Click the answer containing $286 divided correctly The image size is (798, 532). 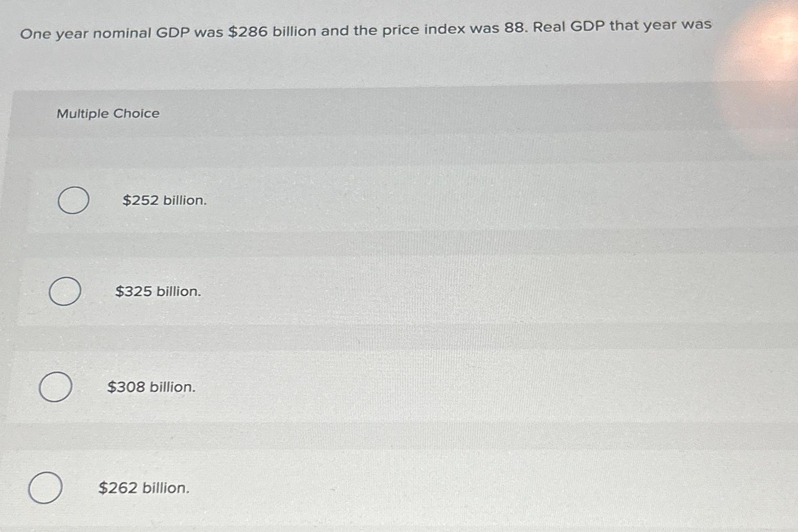pyautogui.click(x=158, y=292)
